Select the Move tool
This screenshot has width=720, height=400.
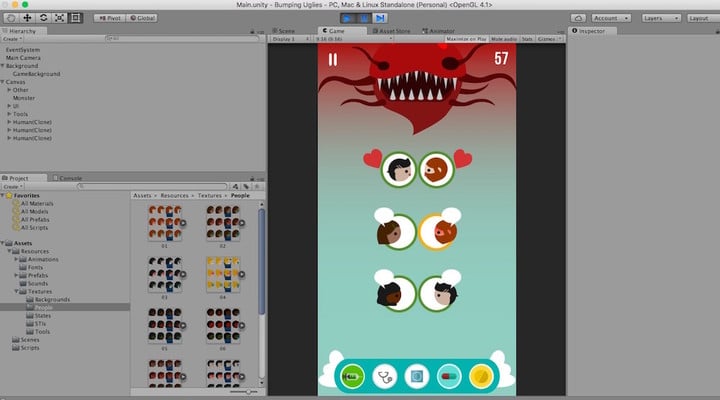click(x=28, y=18)
